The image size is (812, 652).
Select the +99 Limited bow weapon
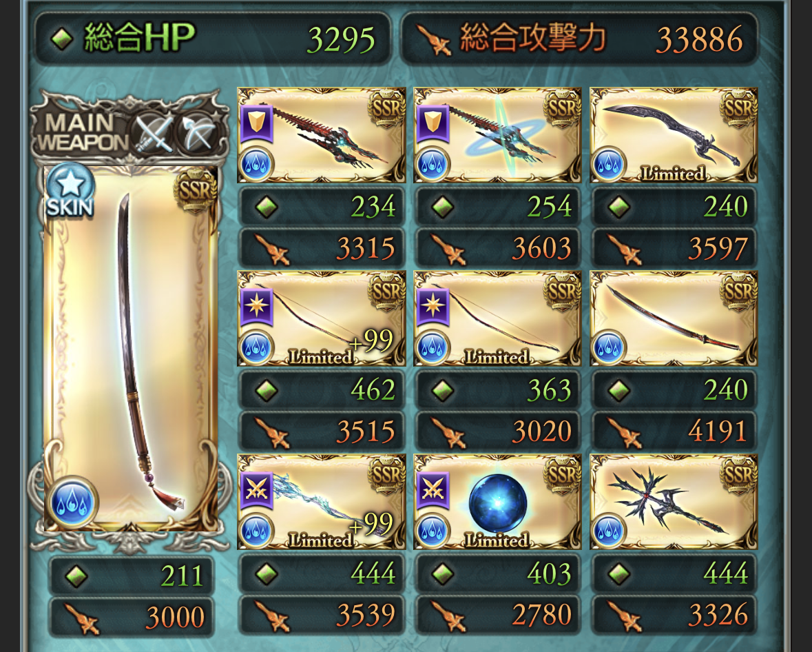coord(321,318)
